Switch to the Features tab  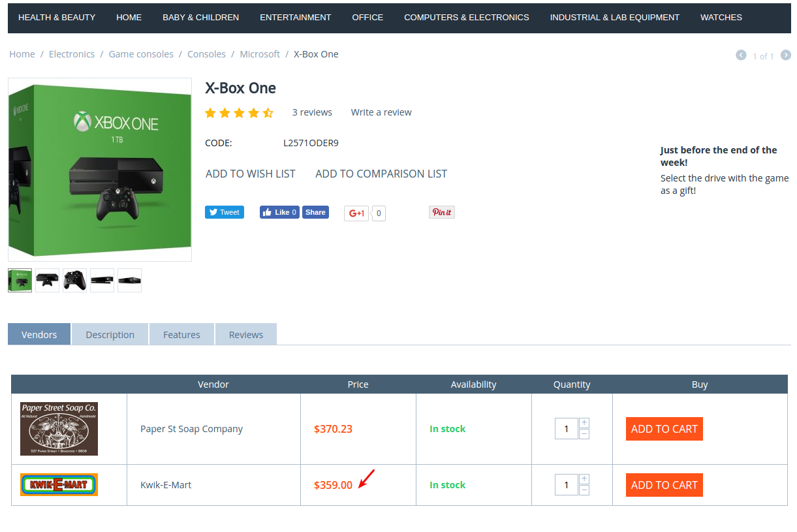coord(181,334)
